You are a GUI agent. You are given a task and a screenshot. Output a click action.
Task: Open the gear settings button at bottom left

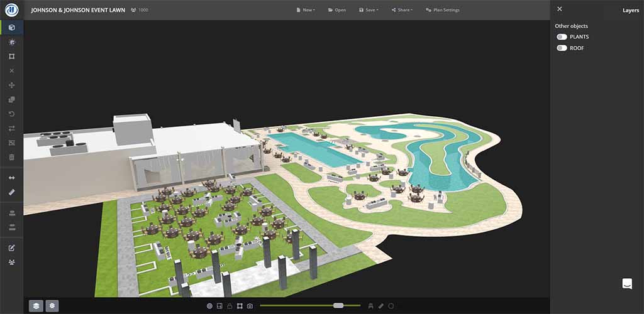pyautogui.click(x=52, y=306)
